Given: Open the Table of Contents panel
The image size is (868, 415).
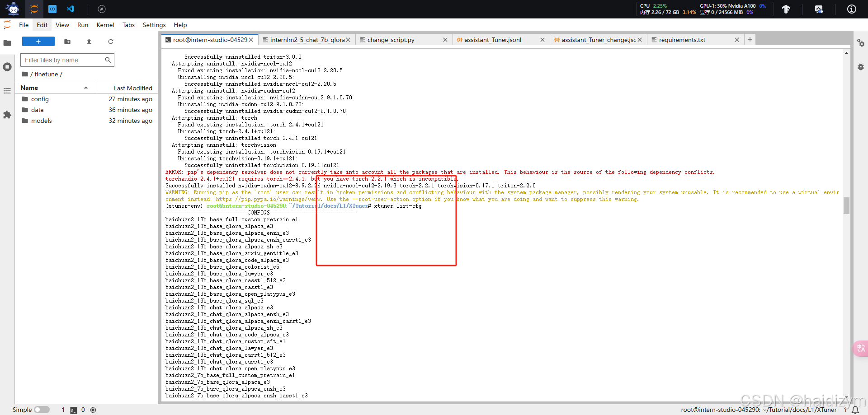Looking at the screenshot, I should (7, 91).
